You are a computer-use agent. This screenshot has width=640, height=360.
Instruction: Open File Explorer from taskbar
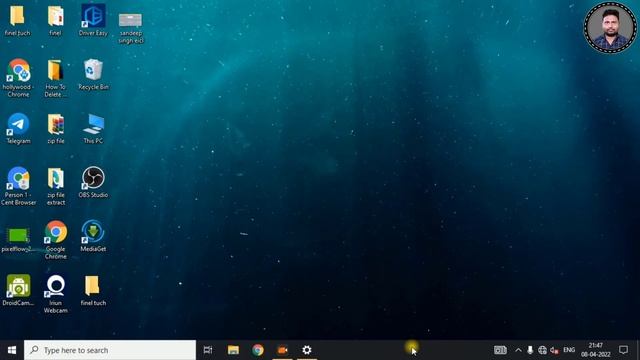(x=233, y=350)
